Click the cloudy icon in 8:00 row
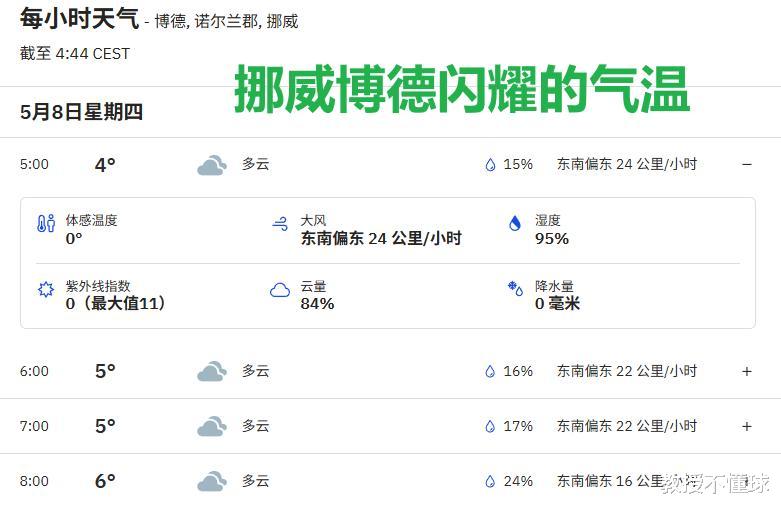 (x=211, y=482)
